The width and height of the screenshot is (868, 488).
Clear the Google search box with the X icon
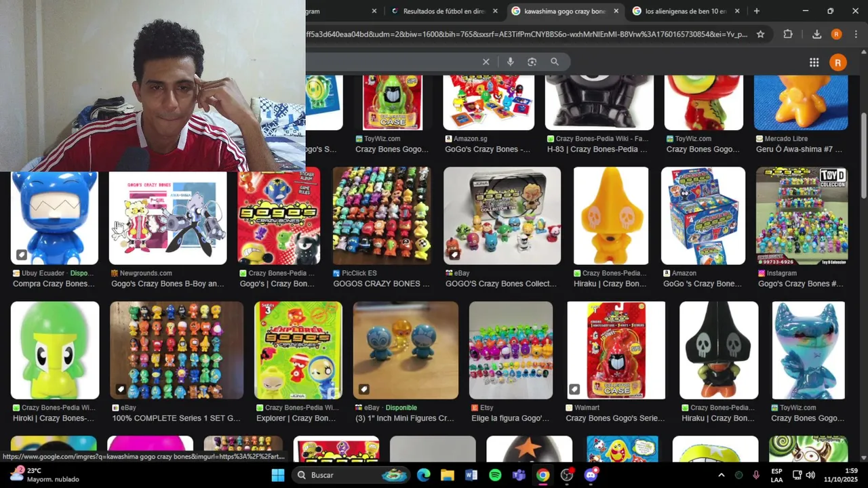click(x=486, y=62)
